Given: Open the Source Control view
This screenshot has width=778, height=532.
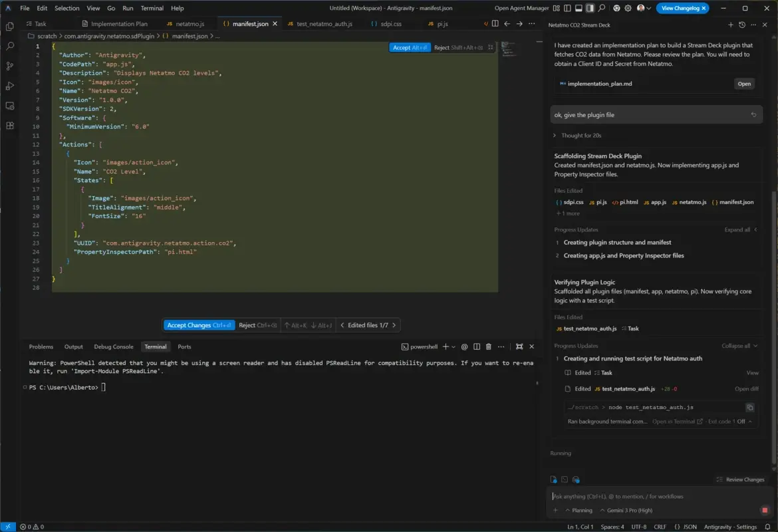Looking at the screenshot, I should pos(9,66).
